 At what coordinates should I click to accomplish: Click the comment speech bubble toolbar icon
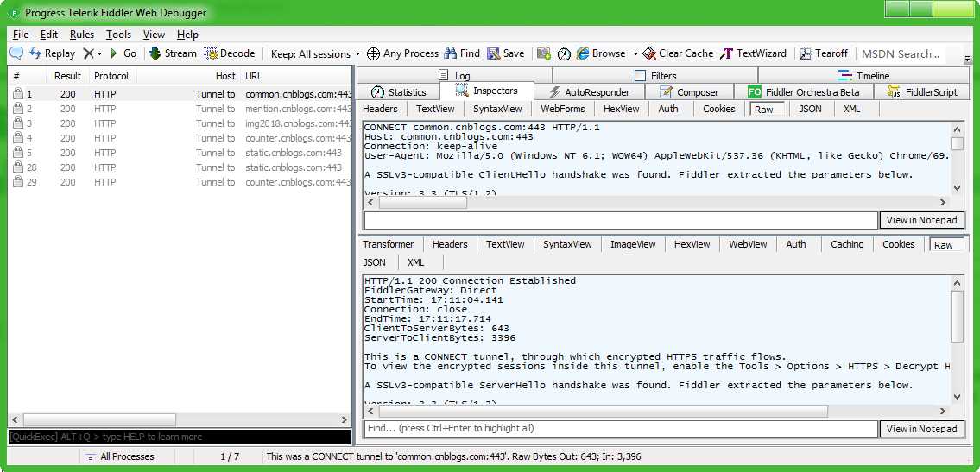pos(17,53)
